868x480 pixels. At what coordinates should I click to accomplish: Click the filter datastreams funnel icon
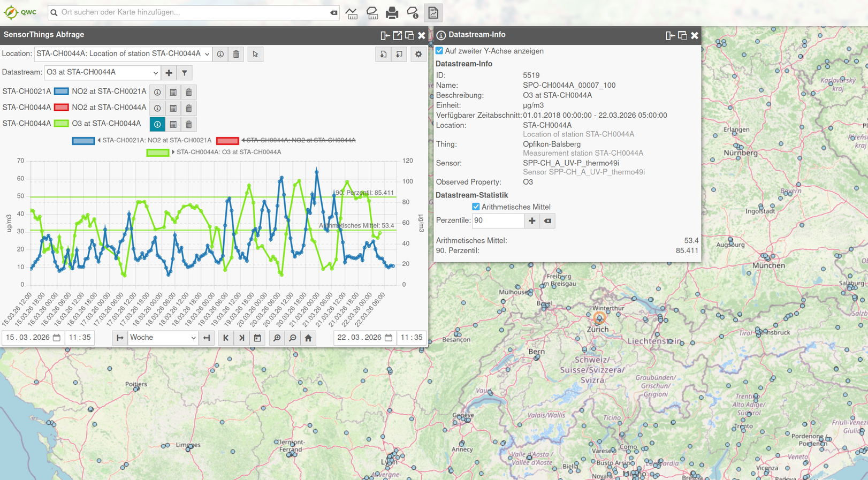pos(185,73)
